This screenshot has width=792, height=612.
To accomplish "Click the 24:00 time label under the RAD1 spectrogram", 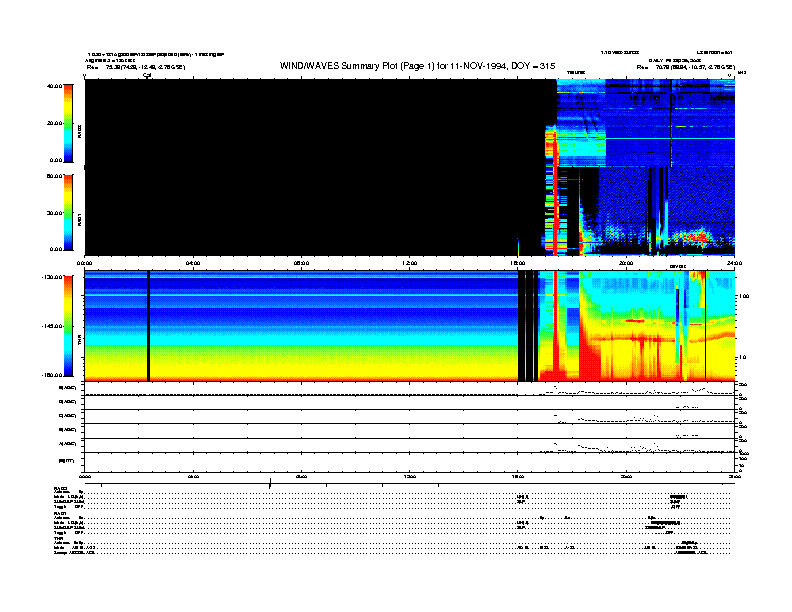I will coord(734,263).
